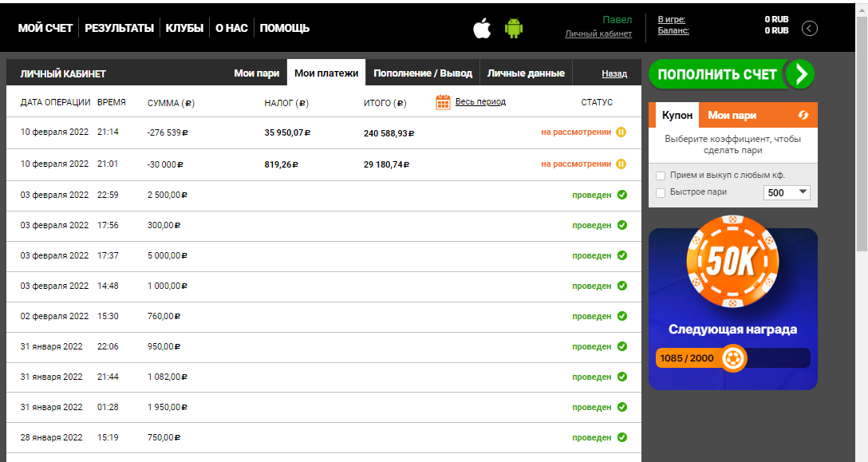Click green checkmark for 2 500,00 payment
Screen dimensions: 868x462
[x=621, y=195]
